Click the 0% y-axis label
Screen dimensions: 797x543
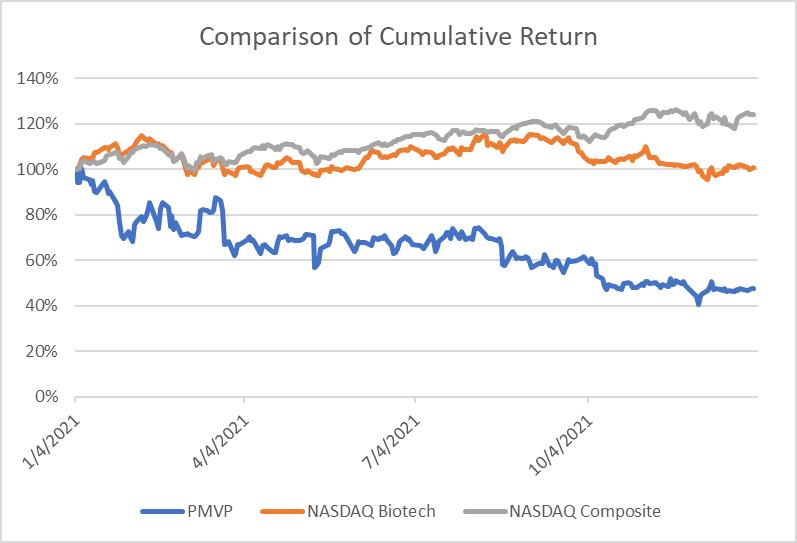tap(46, 397)
